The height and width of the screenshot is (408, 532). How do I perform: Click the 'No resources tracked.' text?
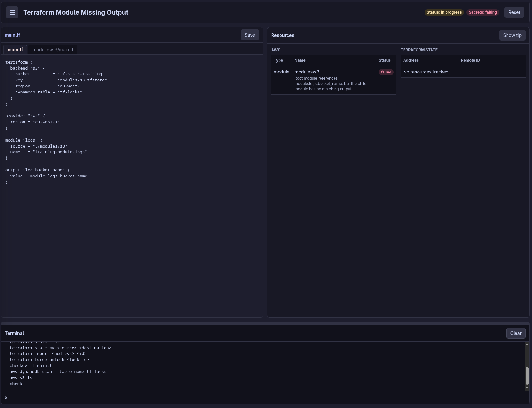pos(426,72)
